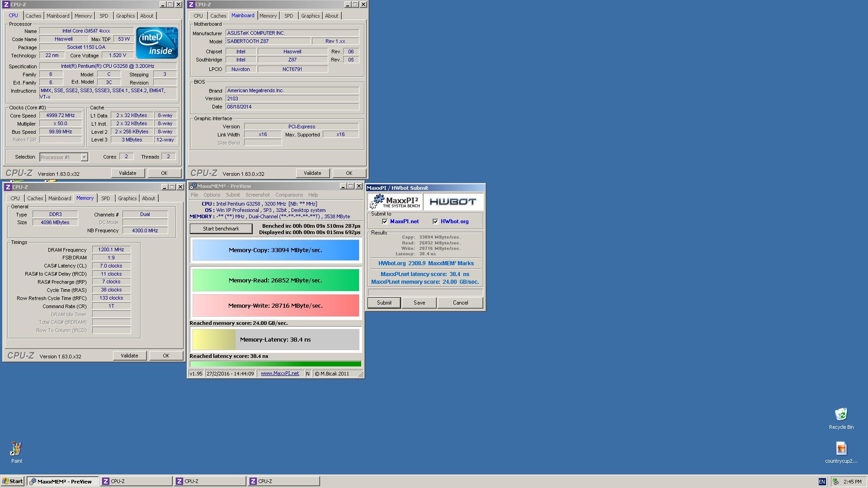Open Help menu in MaxxMEM²
Viewport: 868px width, 488px height.
click(x=313, y=195)
